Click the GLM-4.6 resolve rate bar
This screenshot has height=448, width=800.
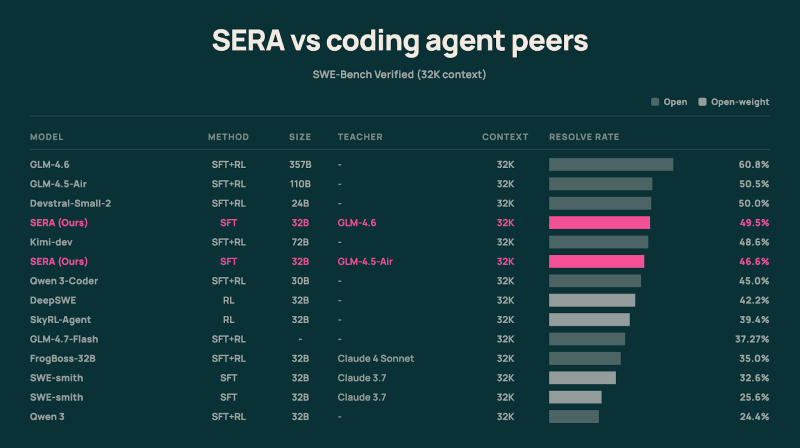click(x=611, y=164)
